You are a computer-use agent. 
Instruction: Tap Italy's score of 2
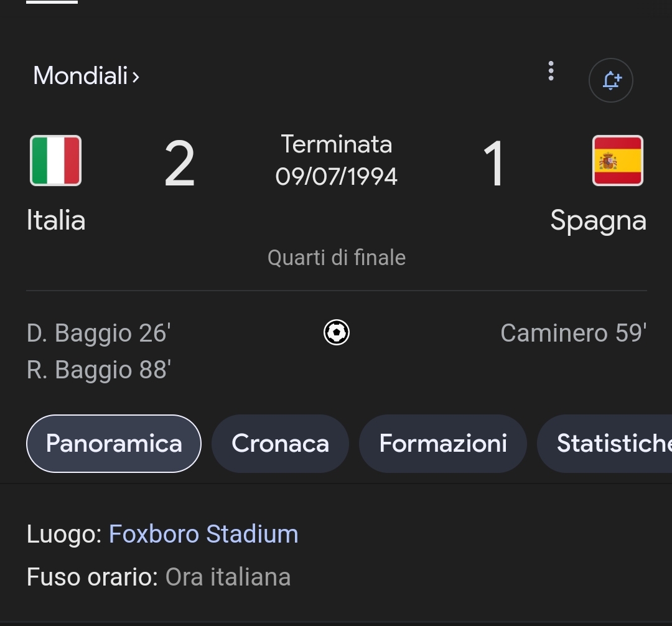click(x=179, y=164)
